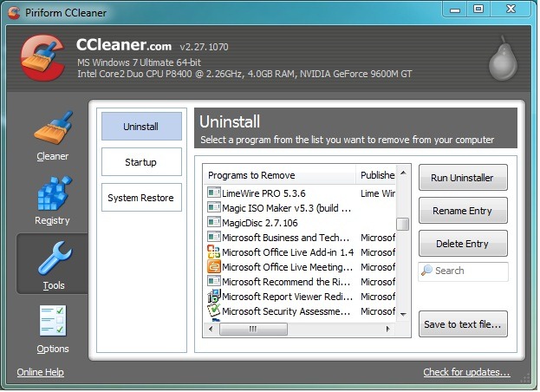Click the Lime Wire publisher cell

coord(378,193)
